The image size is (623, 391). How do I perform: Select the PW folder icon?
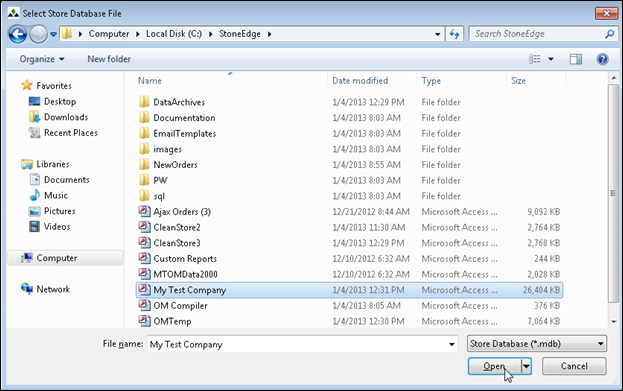144,180
